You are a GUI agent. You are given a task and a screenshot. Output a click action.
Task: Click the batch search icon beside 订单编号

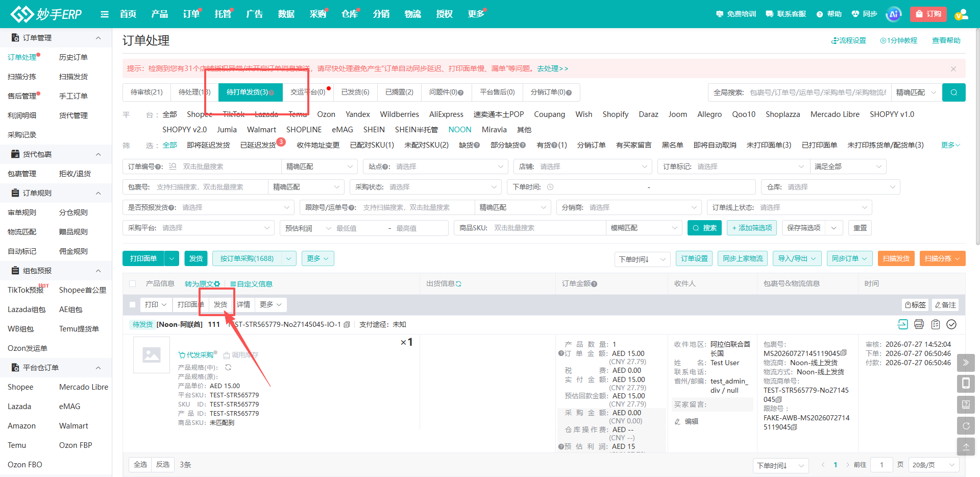(x=173, y=166)
